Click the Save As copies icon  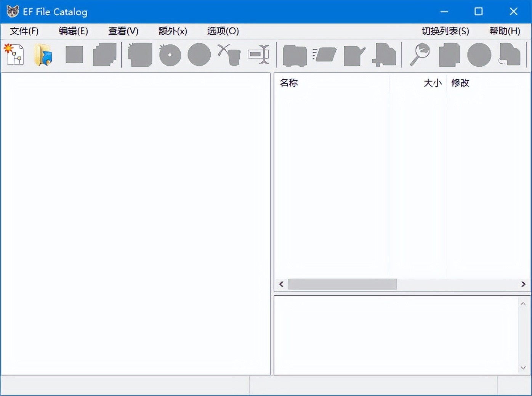coord(105,55)
